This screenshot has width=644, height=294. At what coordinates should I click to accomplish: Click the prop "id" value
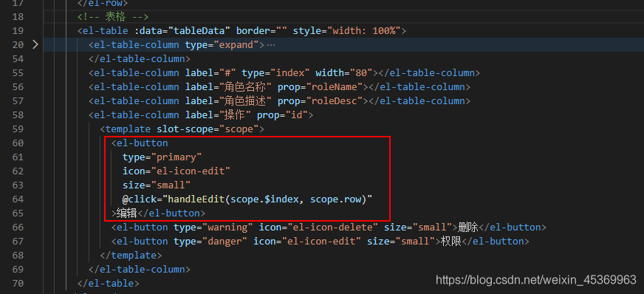pos(297,115)
